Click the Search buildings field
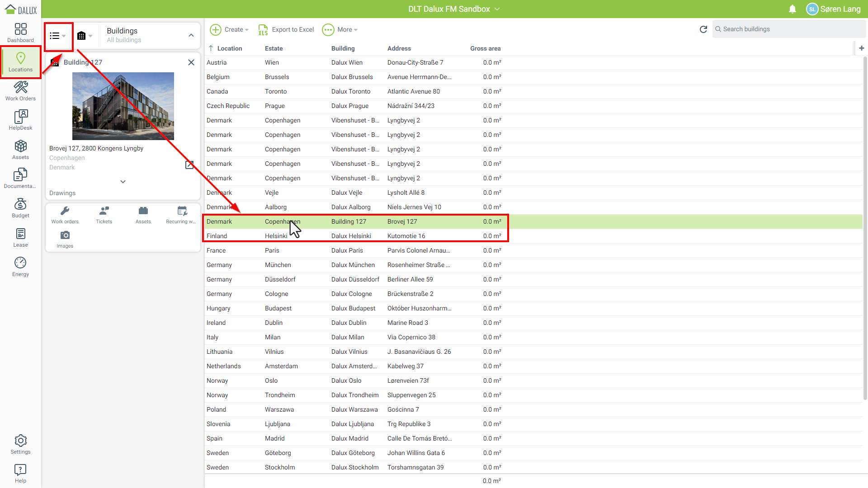This screenshot has height=488, width=868. [789, 29]
